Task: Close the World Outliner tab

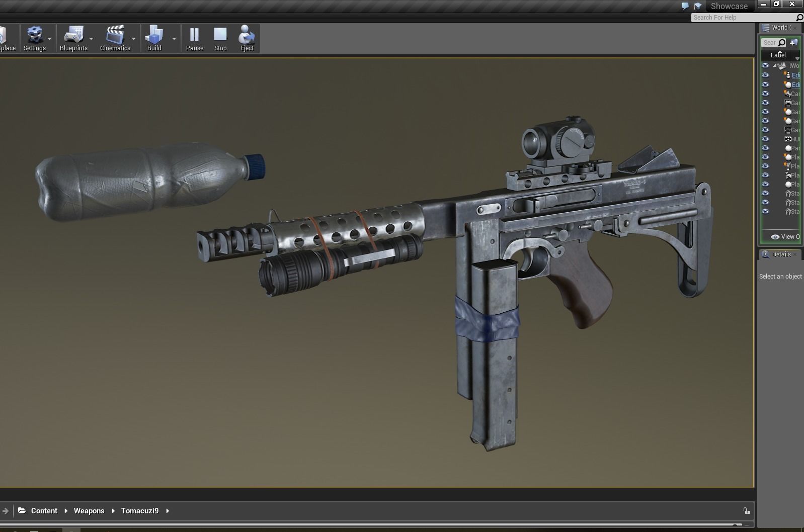Action: 796,28
